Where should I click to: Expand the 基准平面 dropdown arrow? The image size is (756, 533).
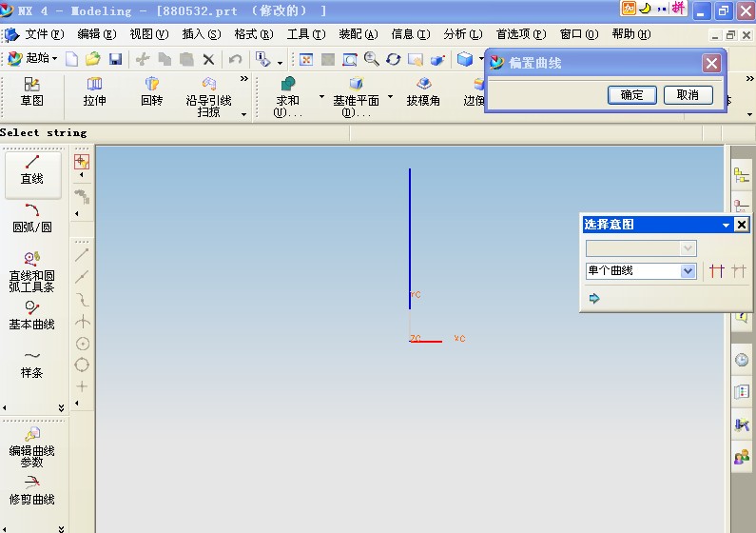tap(390, 97)
